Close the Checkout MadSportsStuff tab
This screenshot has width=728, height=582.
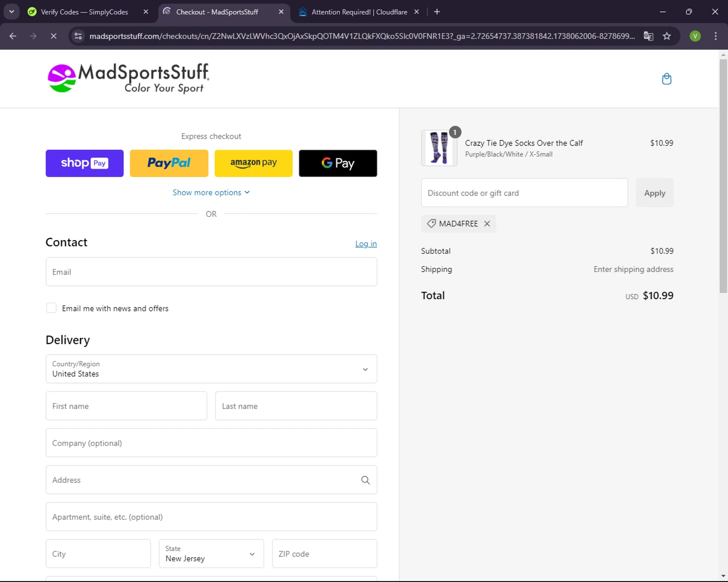coord(281,12)
